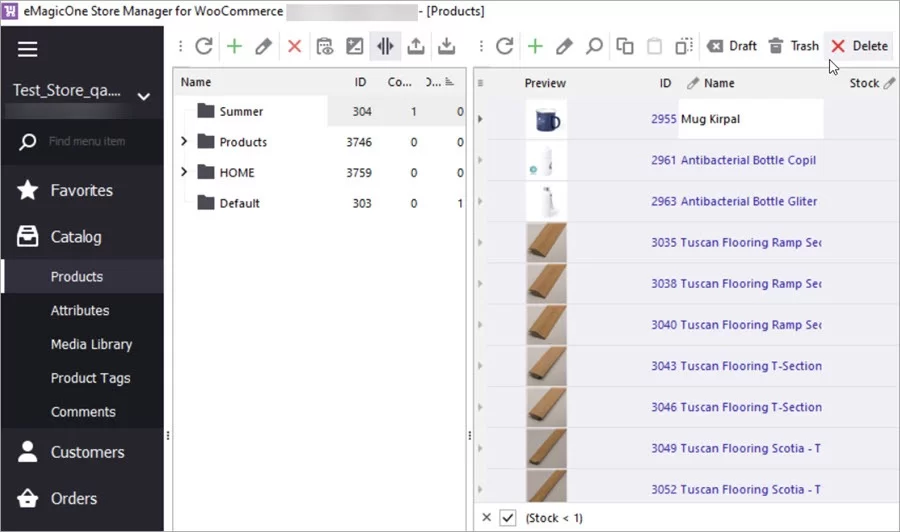Image resolution: width=900 pixels, height=532 pixels.
Task: Uncheck the Stock < 1 filter checkbox
Action: (508, 517)
